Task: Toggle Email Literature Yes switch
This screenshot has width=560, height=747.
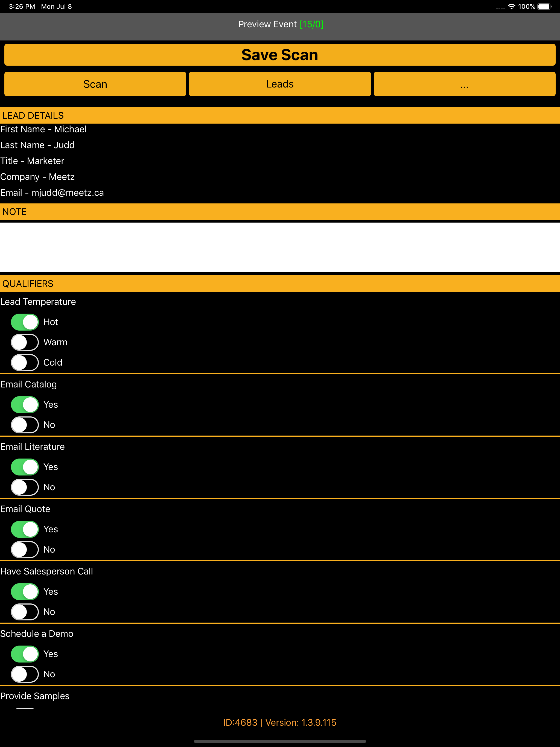Action: [x=25, y=467]
